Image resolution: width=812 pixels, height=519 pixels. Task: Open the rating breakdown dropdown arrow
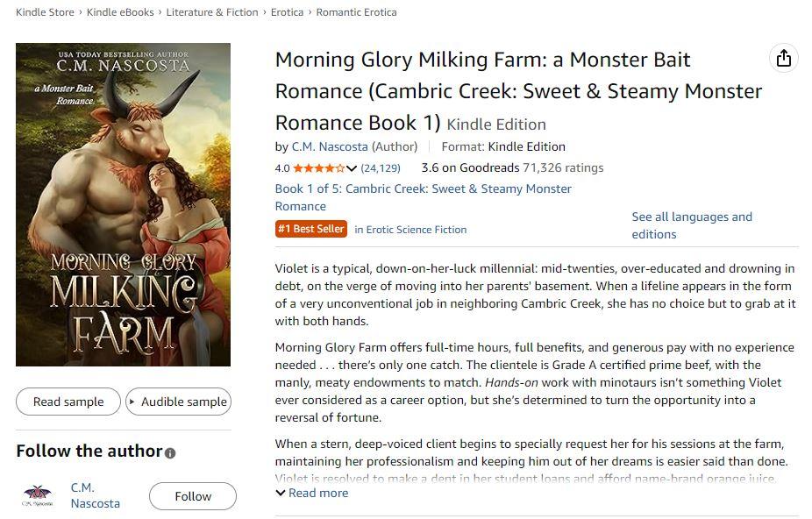353,168
